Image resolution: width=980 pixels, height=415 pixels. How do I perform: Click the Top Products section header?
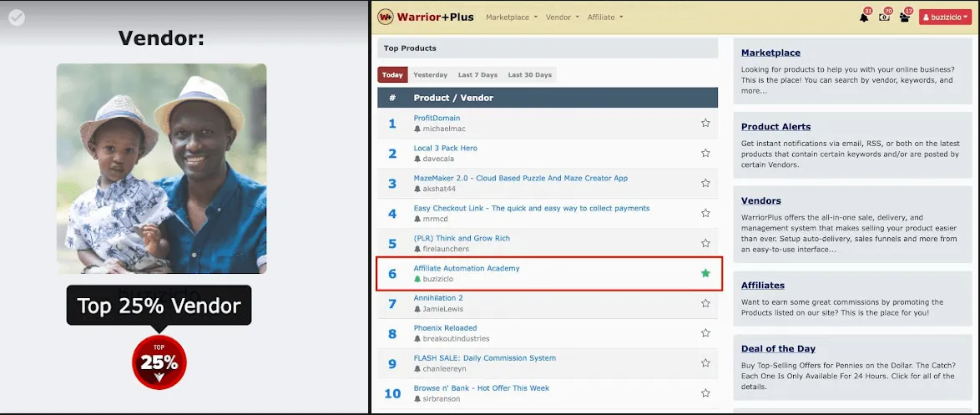click(548, 48)
